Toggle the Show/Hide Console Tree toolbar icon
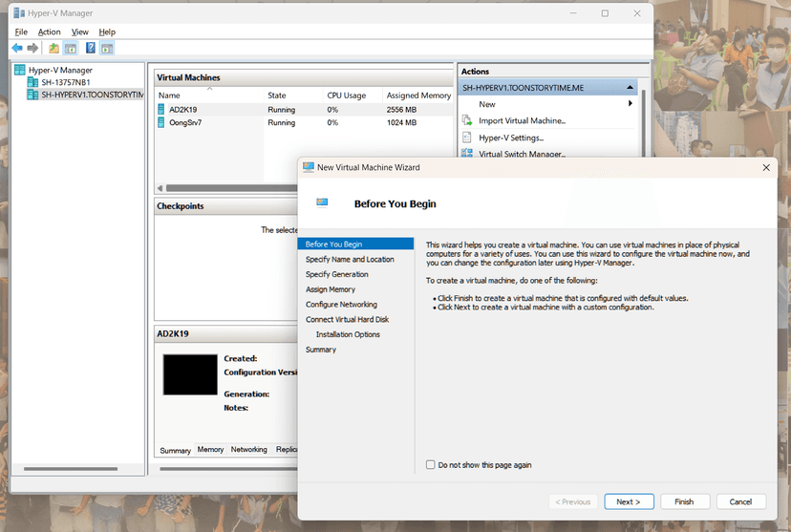 (71, 48)
